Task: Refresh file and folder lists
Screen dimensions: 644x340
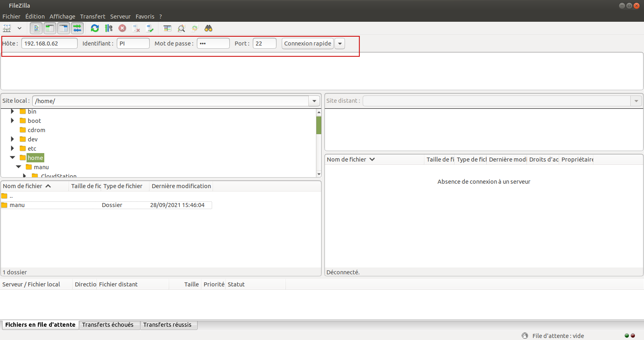Action: 95,28
